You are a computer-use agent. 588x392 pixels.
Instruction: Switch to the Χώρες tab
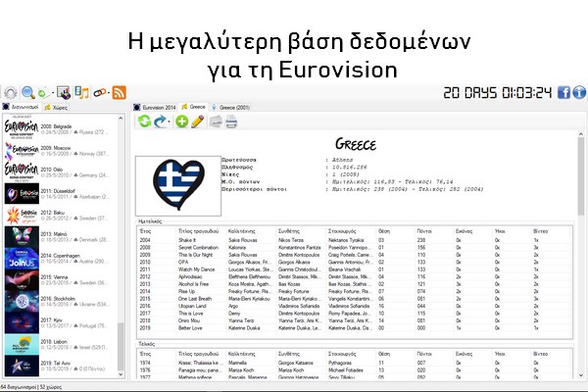click(x=56, y=107)
